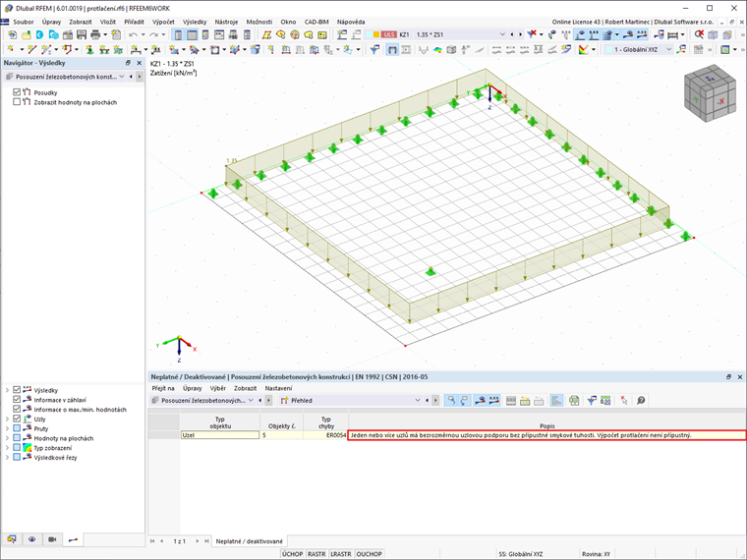Click the color scale results icon
Screen dimensions: 747x560
[x=583, y=49]
